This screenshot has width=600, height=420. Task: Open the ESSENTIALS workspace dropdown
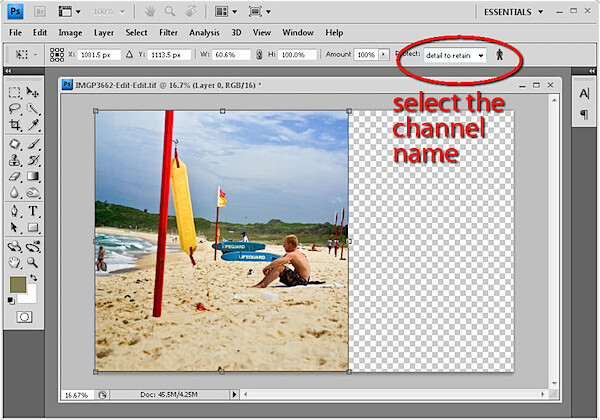point(514,12)
